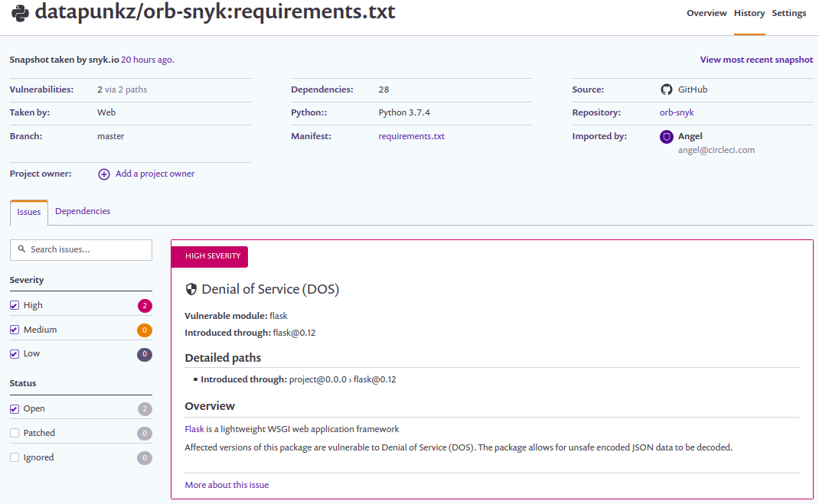Click the 'Web' Taken by value
Image resolution: width=819 pixels, height=504 pixels.
[106, 112]
